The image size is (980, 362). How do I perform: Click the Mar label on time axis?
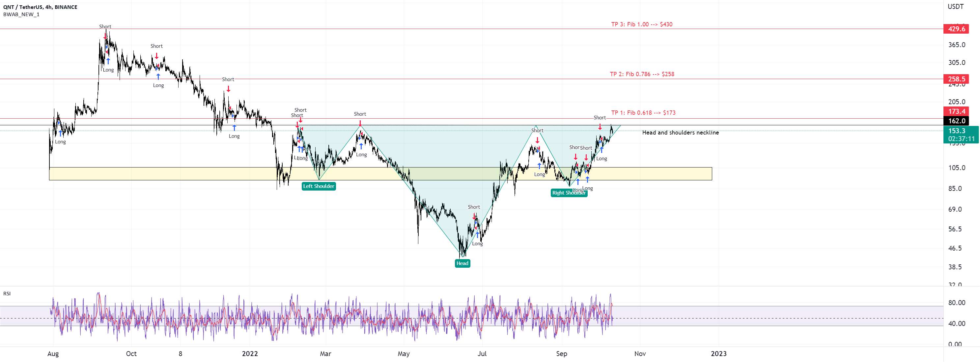[x=326, y=354]
